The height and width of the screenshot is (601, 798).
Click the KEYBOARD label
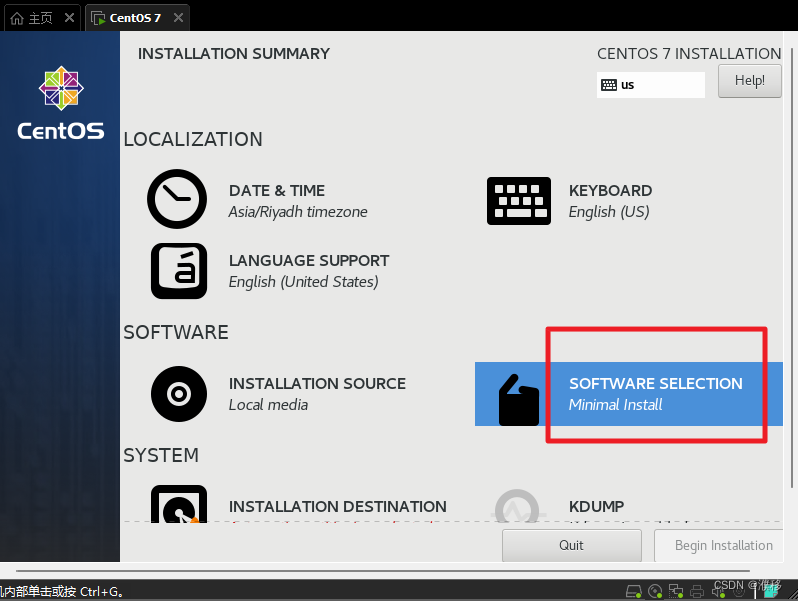[610, 191]
